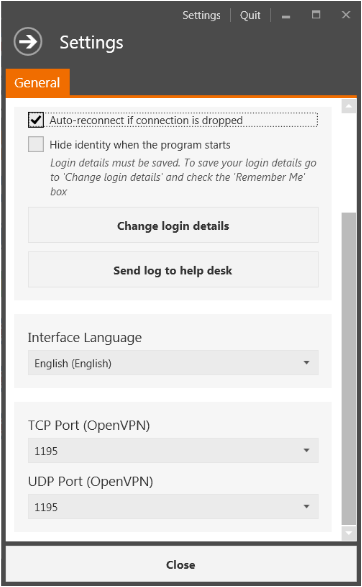Select the General tab

37,82
